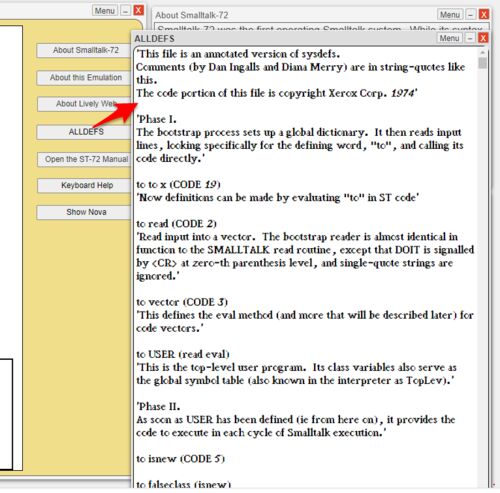Screen dimensions: 500x493
Task: Minimize the left yellow panel window
Action: [125, 11]
